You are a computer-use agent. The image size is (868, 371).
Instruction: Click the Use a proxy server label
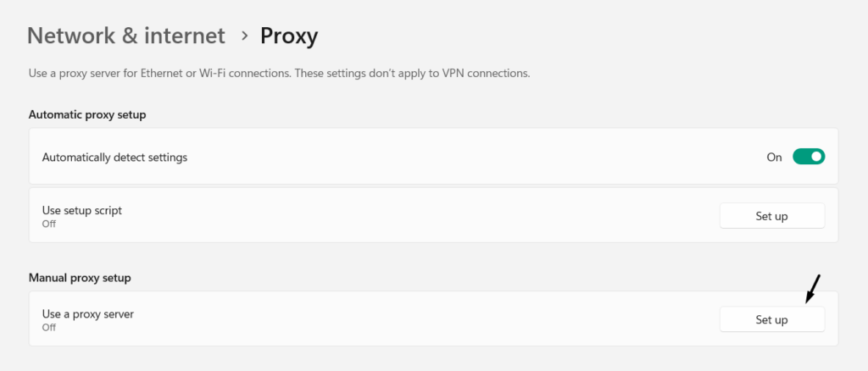88,313
